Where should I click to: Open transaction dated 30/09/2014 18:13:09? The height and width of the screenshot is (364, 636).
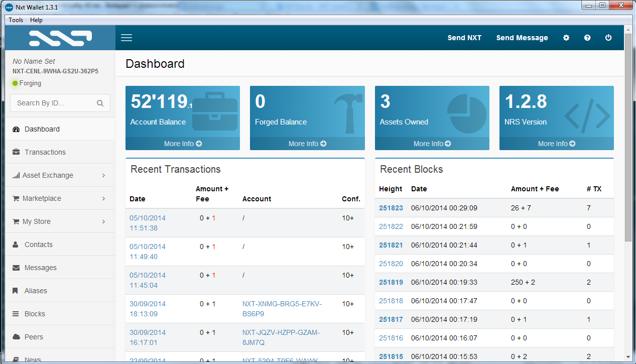148,309
